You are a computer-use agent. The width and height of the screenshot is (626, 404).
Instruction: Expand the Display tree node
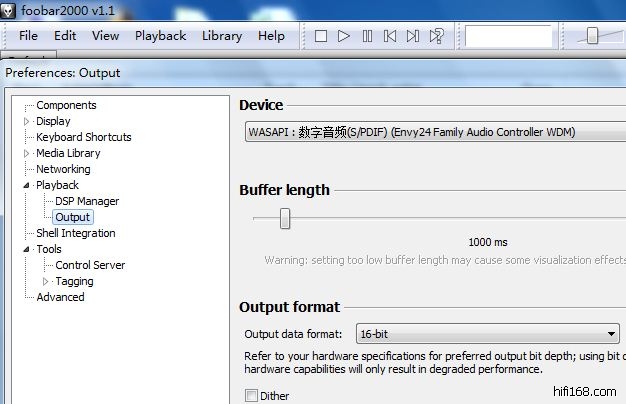point(28,121)
